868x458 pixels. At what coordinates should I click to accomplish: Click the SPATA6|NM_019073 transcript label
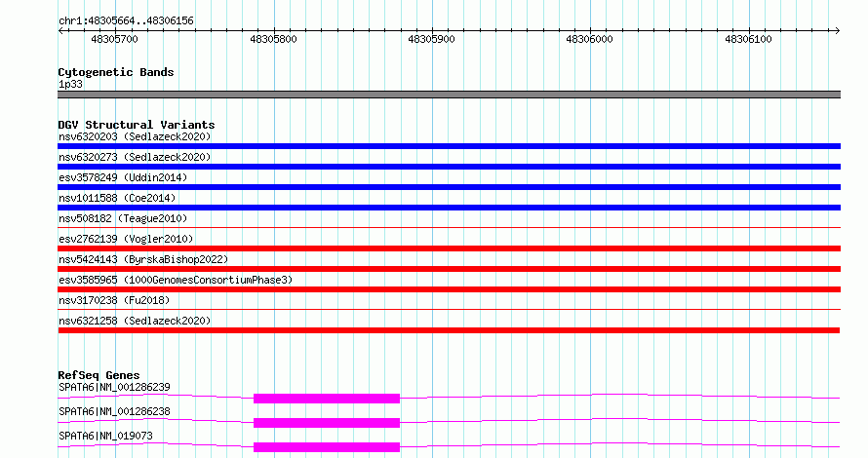[x=105, y=436]
